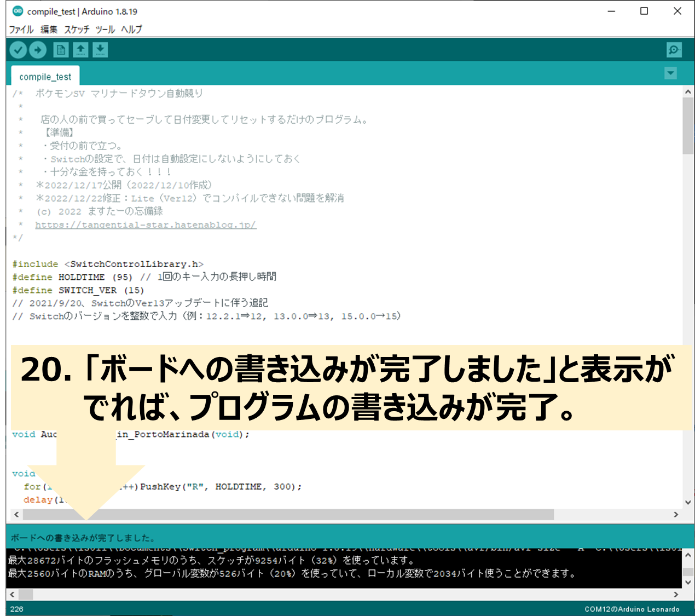Click the PushKey("R", HOLDTIME, 300) code
695x616 pixels.
(221, 486)
